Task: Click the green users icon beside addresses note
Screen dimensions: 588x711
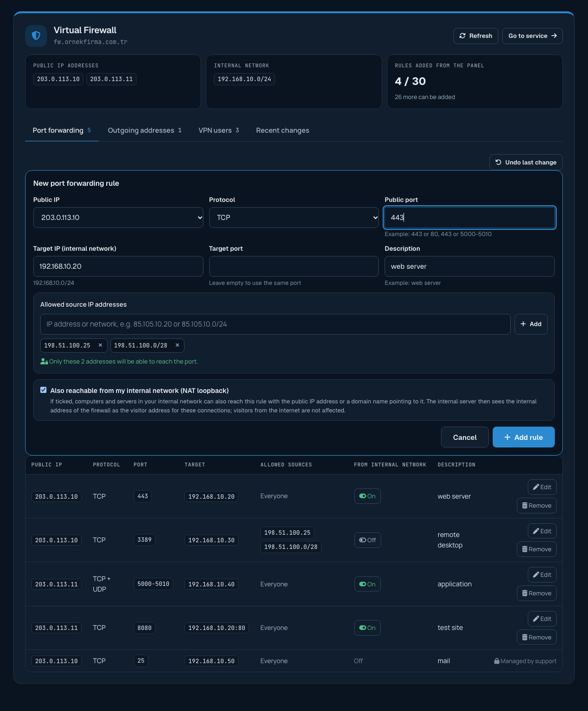Action: [x=44, y=361]
